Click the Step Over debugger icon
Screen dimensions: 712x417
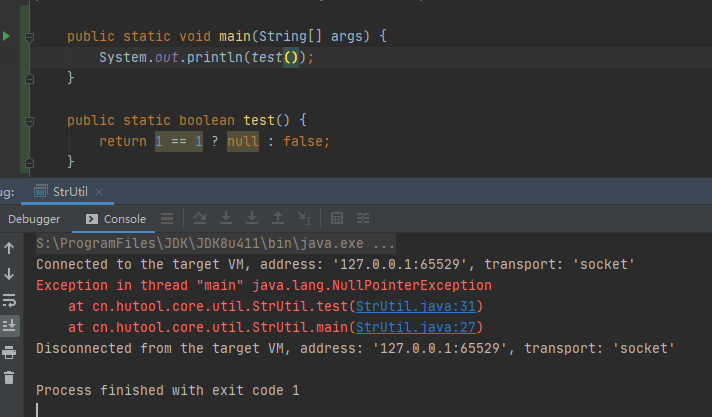click(x=200, y=219)
